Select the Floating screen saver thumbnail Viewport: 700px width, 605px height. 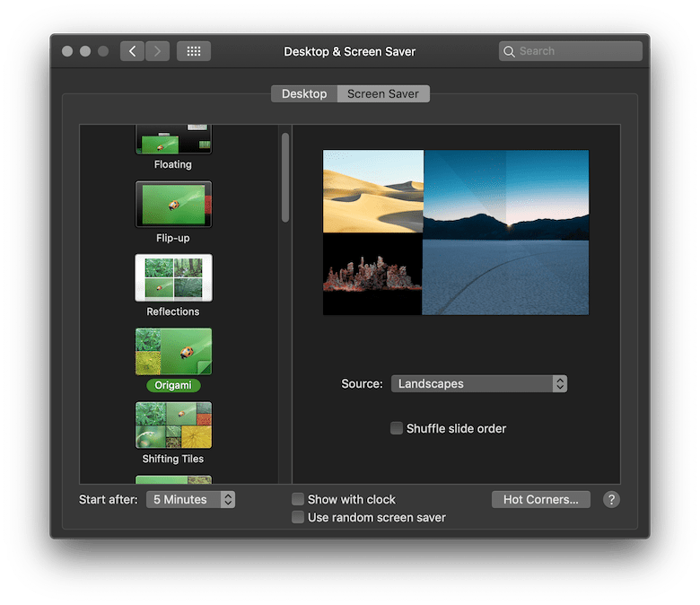174,139
